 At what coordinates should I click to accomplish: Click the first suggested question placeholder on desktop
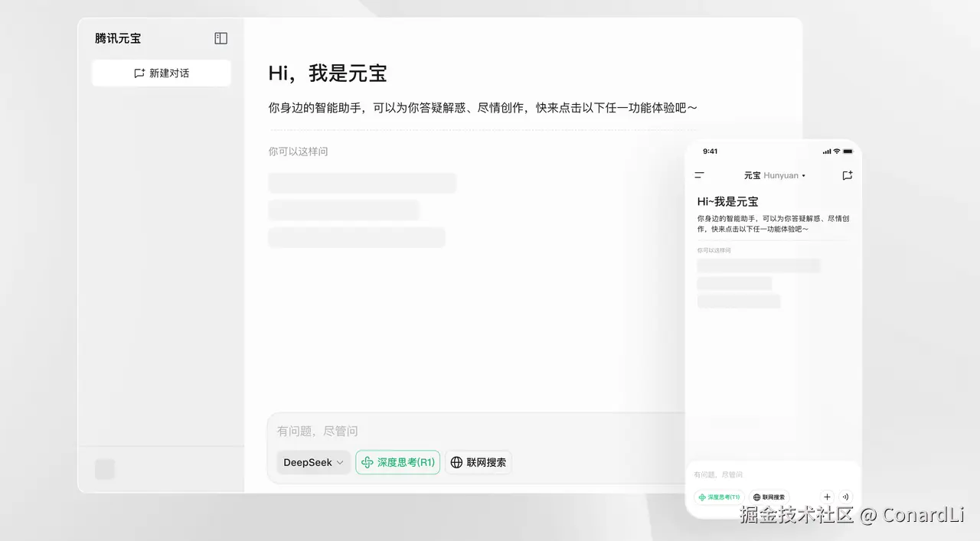[362, 183]
